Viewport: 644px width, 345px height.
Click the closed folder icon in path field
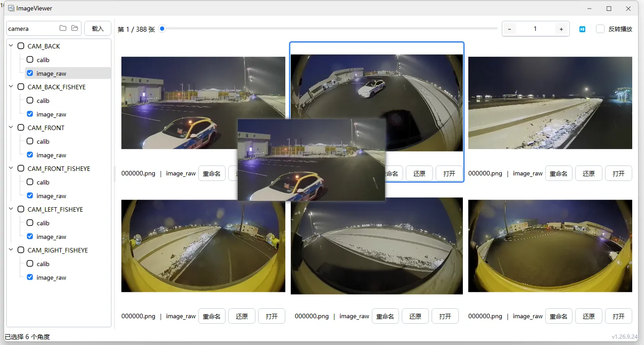63,28
